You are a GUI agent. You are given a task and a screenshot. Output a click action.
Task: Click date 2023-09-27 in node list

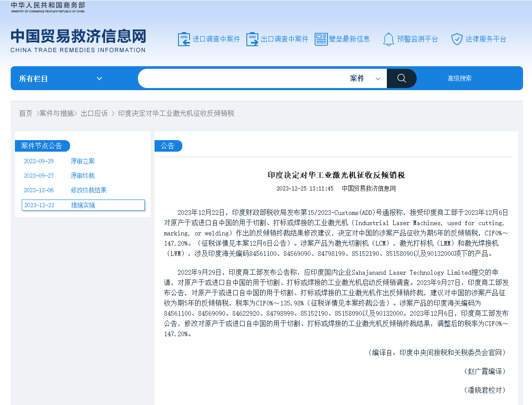39,176
